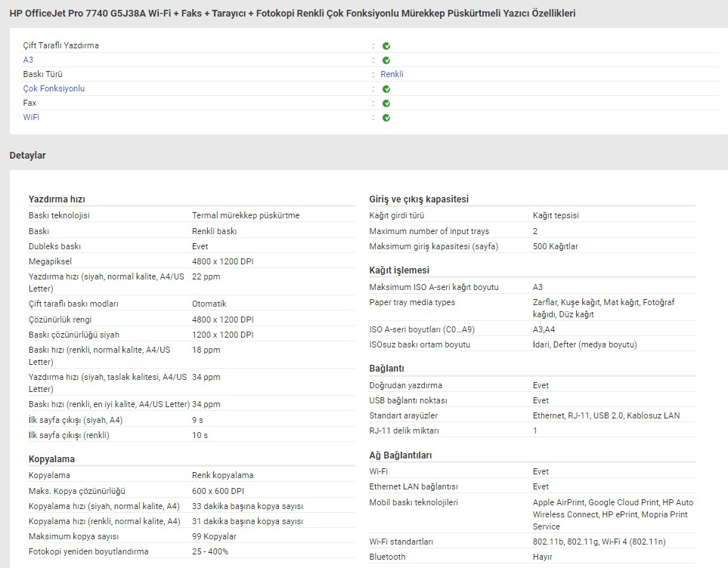Click the Baskı teknolojisi label

[59, 215]
